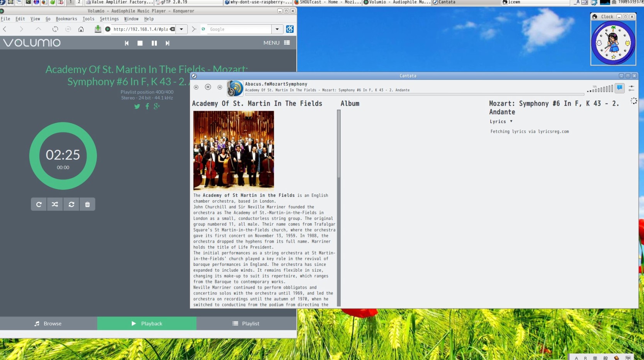Viewport: 644px width, 360px height.
Task: Go to previous track in Volumio
Action: pyautogui.click(x=126, y=43)
